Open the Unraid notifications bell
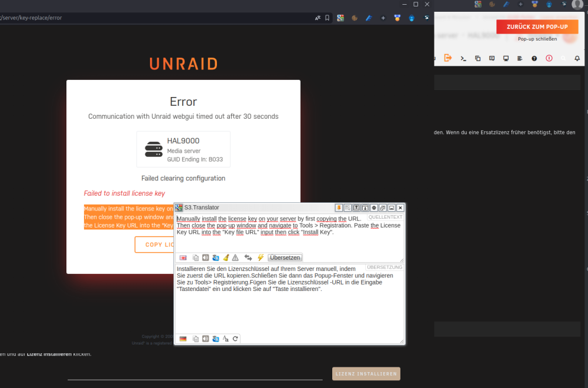Viewport: 588px width, 388px height. point(577,58)
